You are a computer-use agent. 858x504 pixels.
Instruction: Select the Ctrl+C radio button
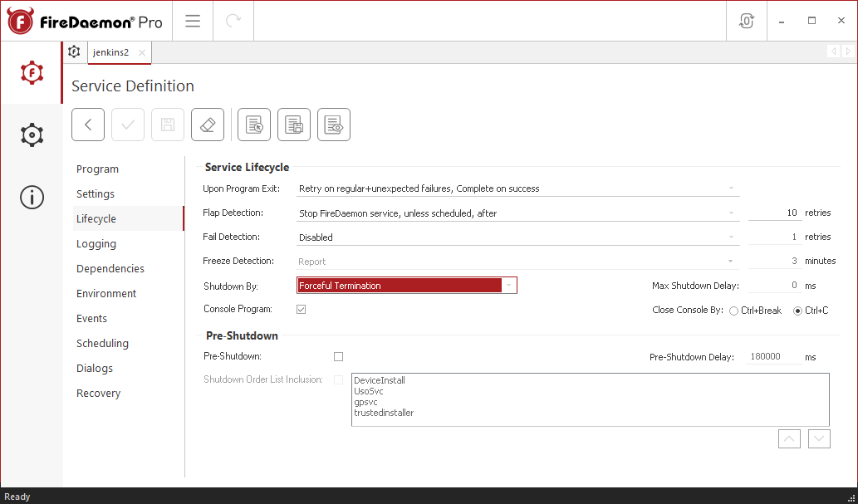[798, 311]
